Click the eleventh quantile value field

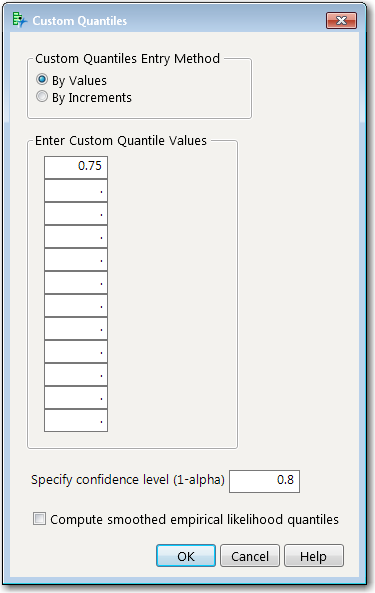pos(76,397)
